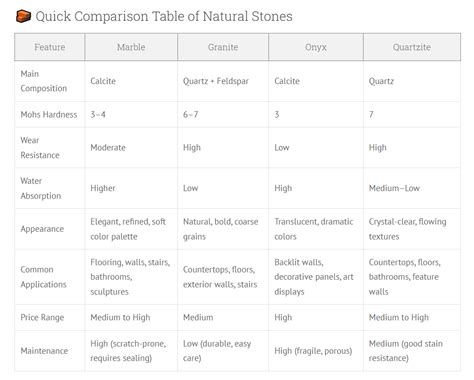Image resolution: width=474 pixels, height=380 pixels.
Task: Click the orange brick icon beside title
Action: click(23, 16)
